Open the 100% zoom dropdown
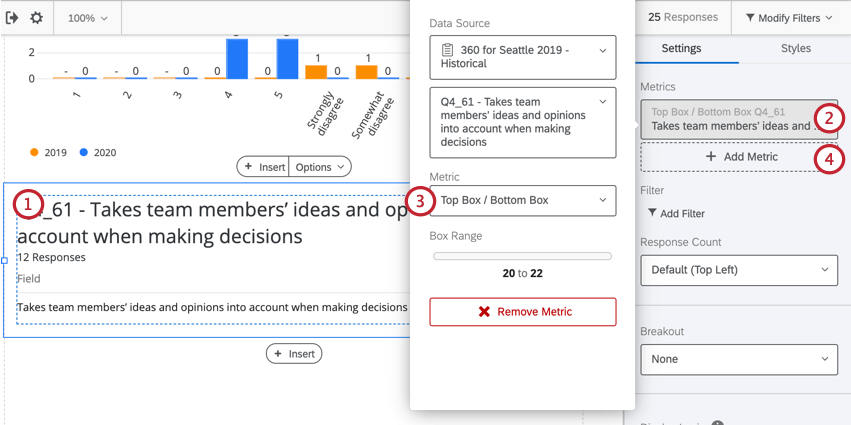The image size is (851, 425). [87, 18]
